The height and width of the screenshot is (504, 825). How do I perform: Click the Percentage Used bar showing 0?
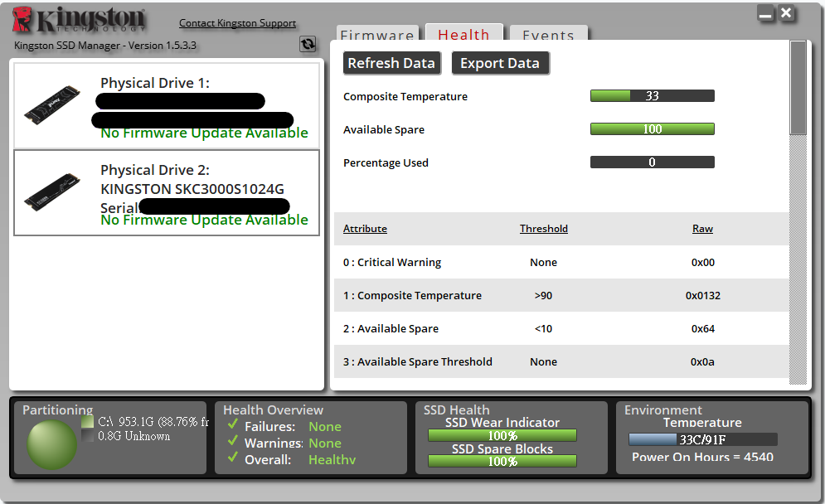[653, 162]
